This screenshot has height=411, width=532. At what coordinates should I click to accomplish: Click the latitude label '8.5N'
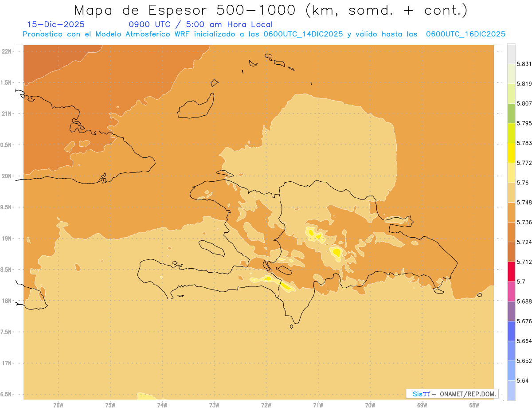pos(7,270)
